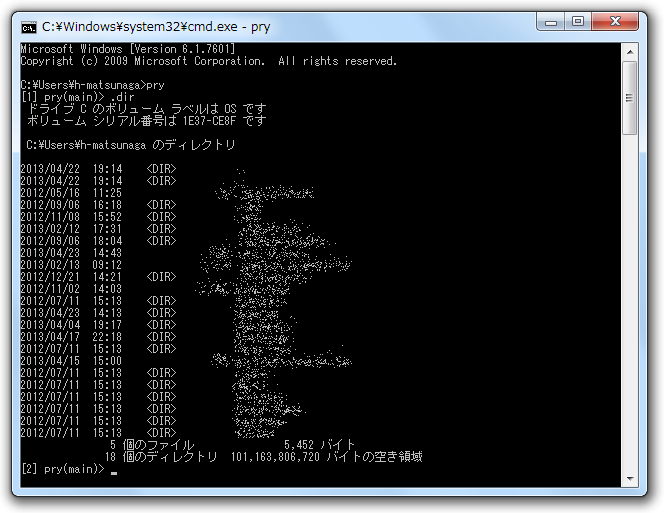Screen dimensions: 664x513
Task: Click at the [2] pry(main)> prompt cursor
Action: coord(114,469)
